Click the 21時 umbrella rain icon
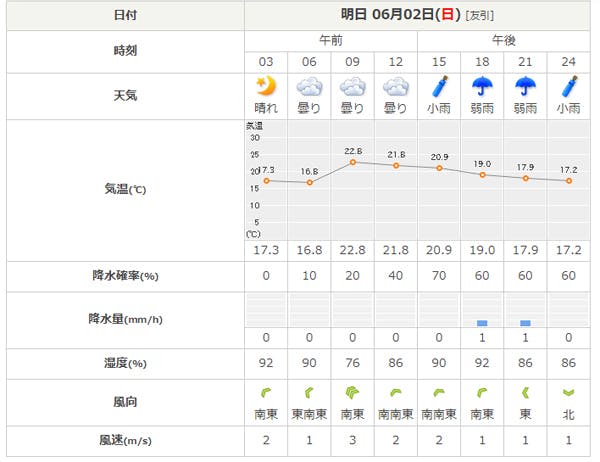The height and width of the screenshot is (462, 600). point(525,86)
